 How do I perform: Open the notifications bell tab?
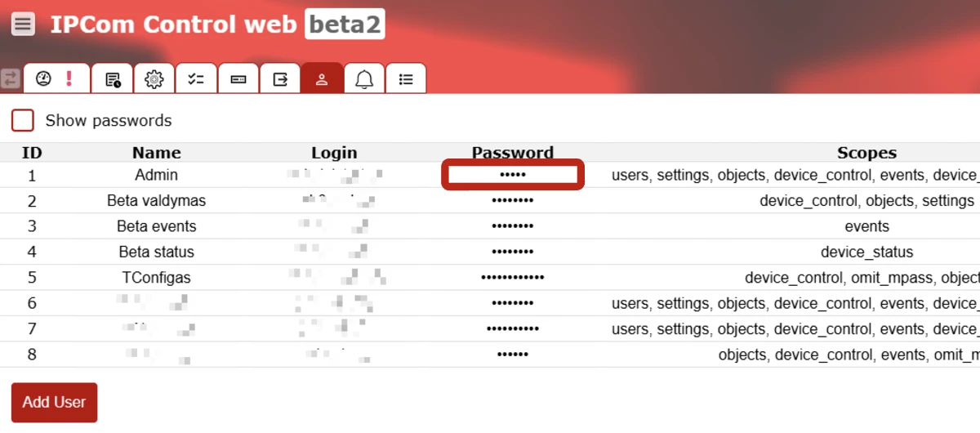364,79
